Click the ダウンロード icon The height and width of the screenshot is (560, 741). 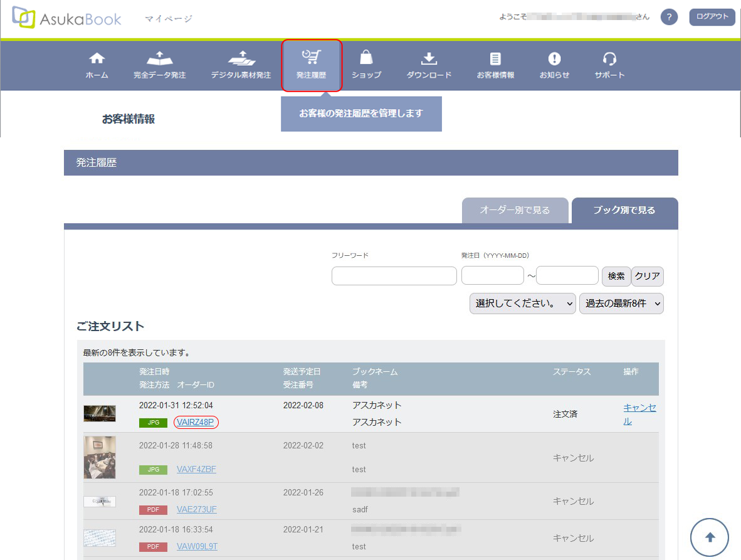(x=429, y=59)
